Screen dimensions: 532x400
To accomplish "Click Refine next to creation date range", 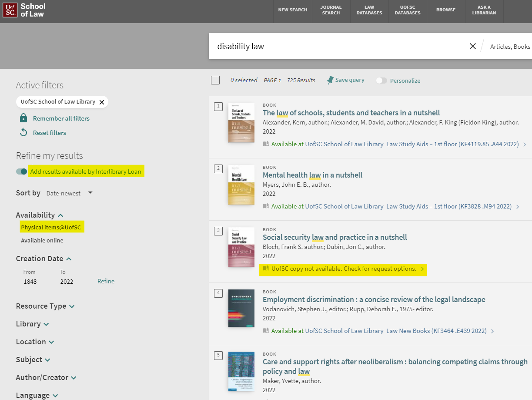I will pos(106,281).
